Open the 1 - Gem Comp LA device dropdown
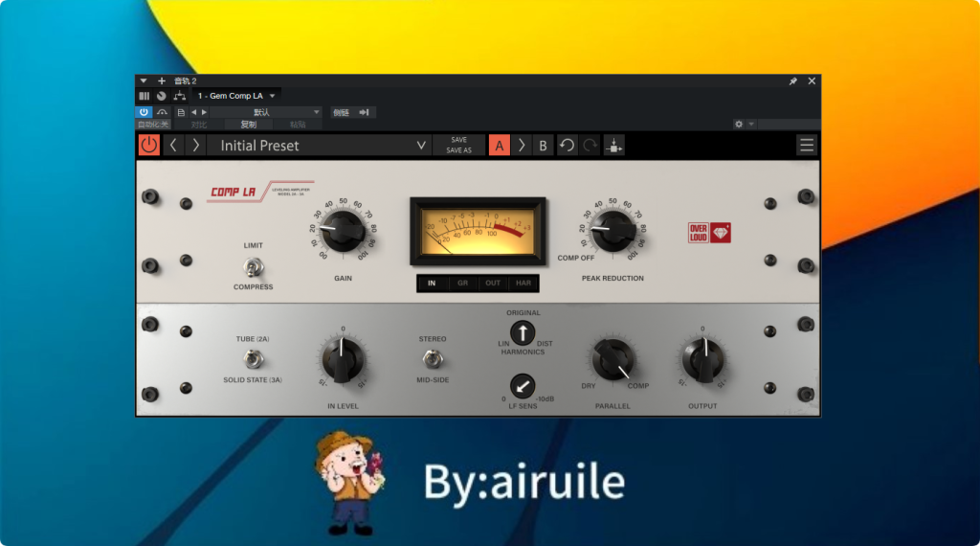980x546 pixels. [236, 96]
